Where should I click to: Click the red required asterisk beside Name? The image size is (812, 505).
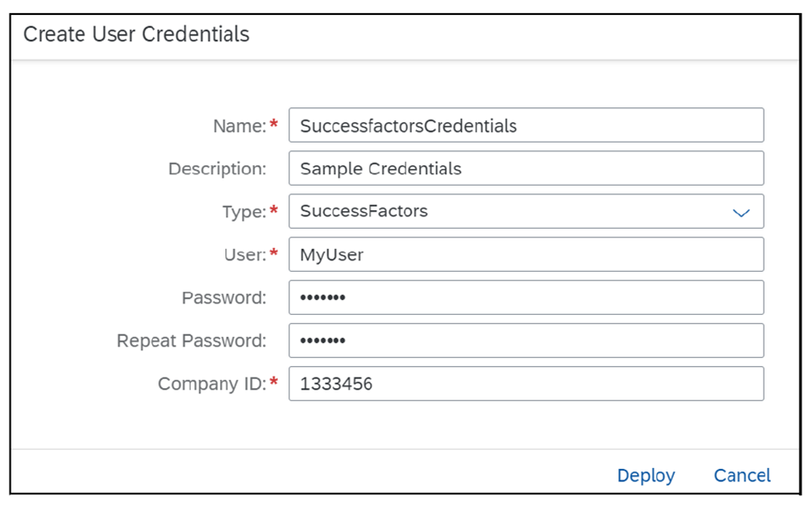pyautogui.click(x=274, y=125)
